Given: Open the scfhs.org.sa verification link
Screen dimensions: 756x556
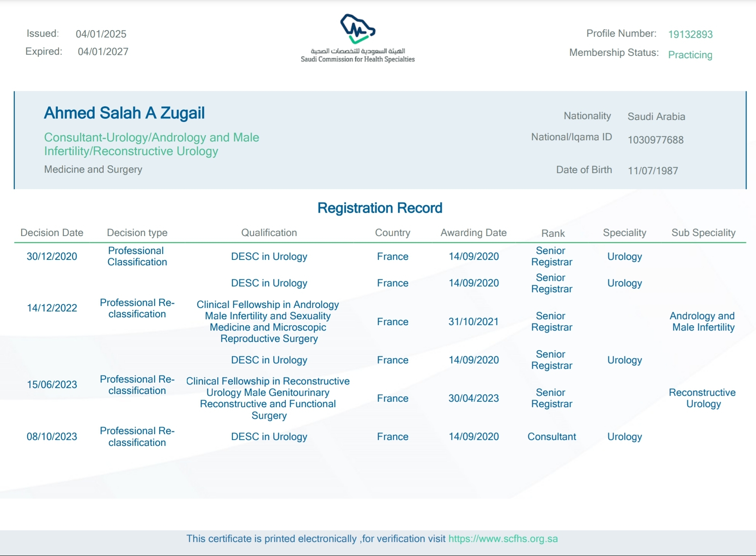Looking at the screenshot, I should tap(503, 539).
